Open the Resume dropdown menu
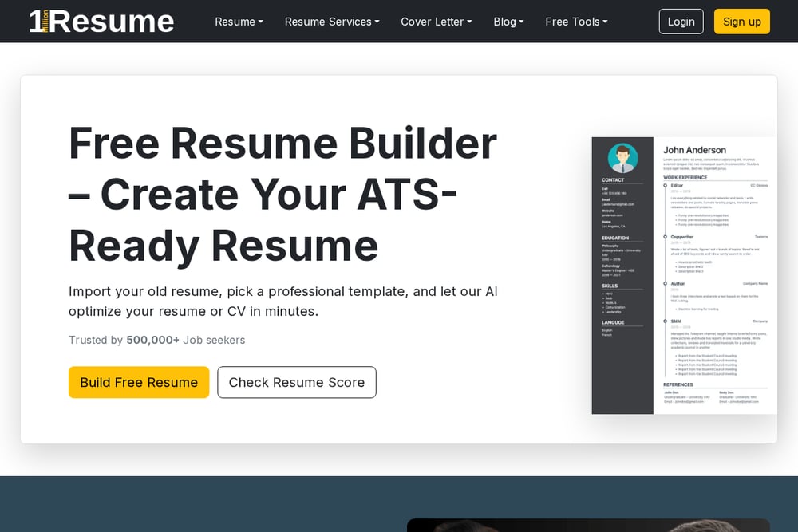Image resolution: width=798 pixels, height=532 pixels. pyautogui.click(x=239, y=22)
